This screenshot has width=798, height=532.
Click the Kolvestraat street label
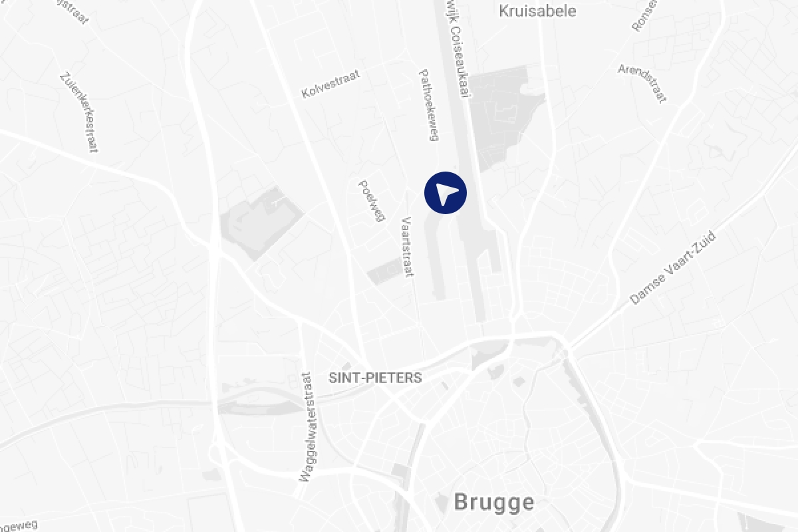[x=331, y=84]
